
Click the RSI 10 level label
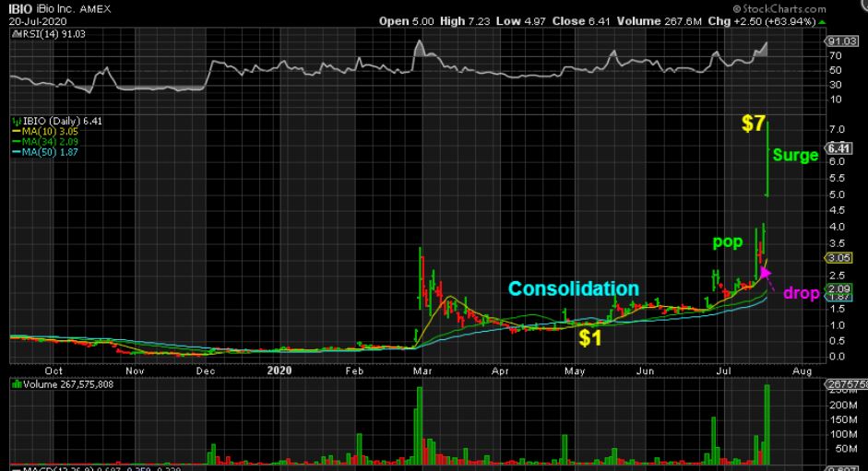coord(836,100)
